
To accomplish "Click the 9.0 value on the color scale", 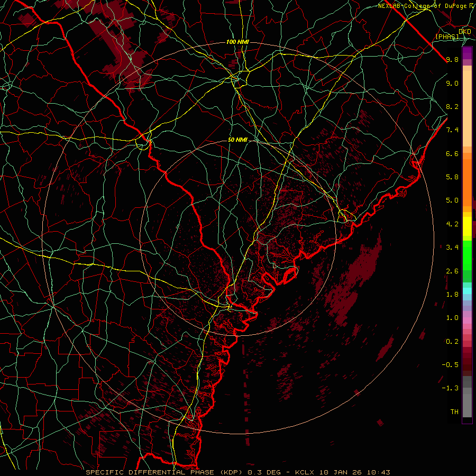I will point(452,83).
